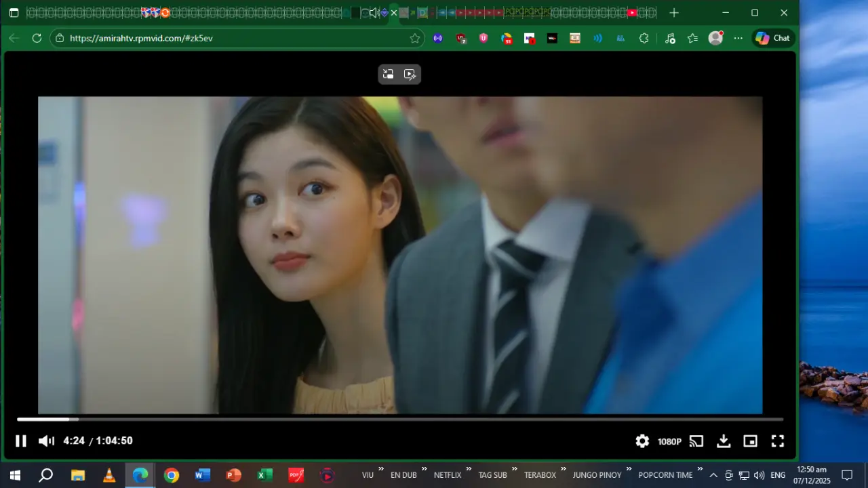868x488 pixels.
Task: Open the uBlock Origin extension badge 7
Action: (461, 39)
